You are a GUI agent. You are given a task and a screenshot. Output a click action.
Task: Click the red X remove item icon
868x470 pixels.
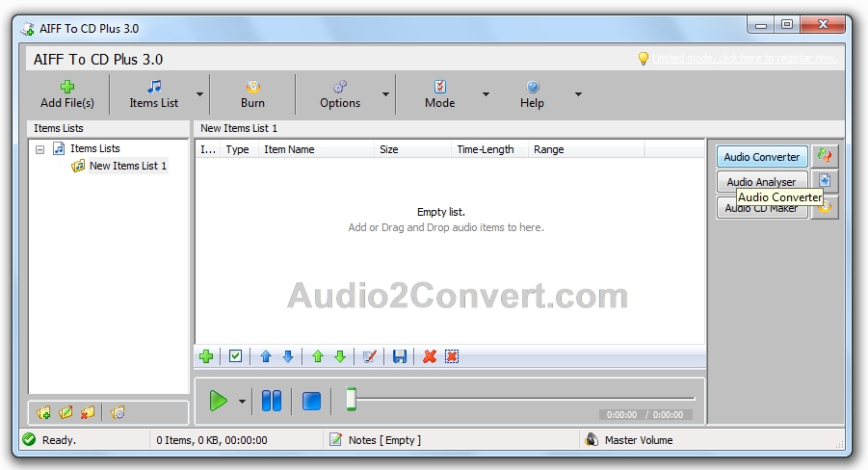tap(430, 356)
